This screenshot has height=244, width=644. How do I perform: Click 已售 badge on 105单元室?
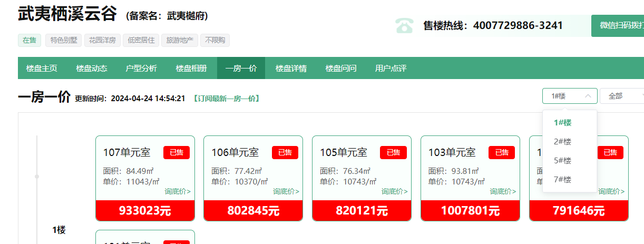[394, 152]
